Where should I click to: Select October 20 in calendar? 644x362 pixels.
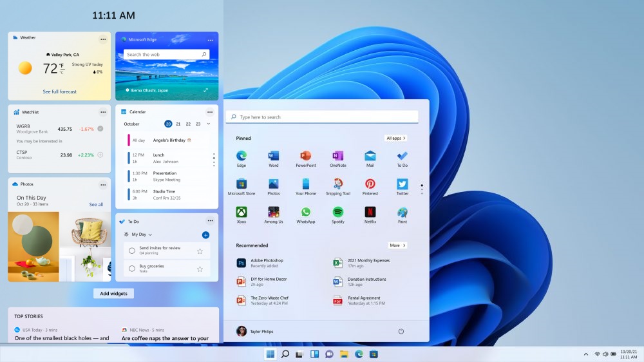tap(168, 124)
